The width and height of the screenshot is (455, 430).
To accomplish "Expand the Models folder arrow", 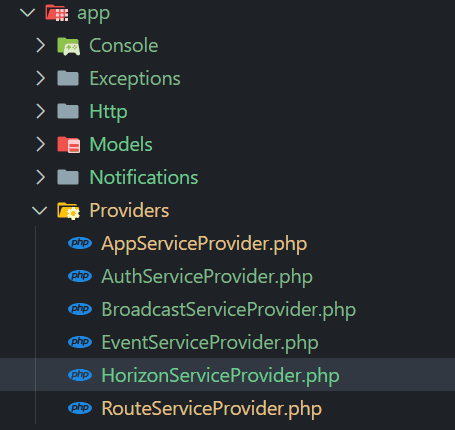I will tap(40, 144).
